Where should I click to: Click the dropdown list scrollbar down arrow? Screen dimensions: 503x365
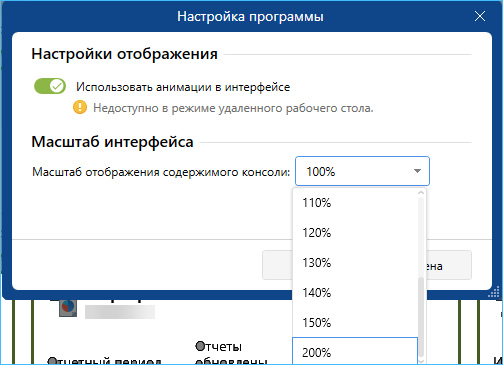click(x=421, y=361)
